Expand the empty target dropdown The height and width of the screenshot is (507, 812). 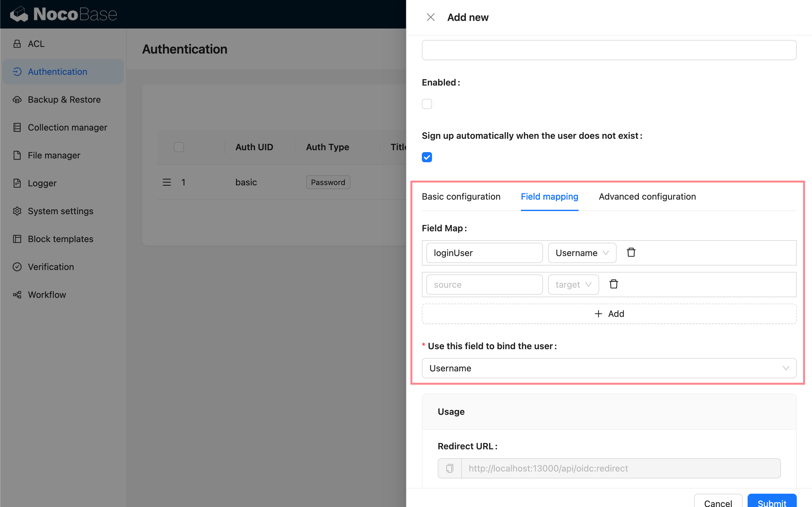[x=573, y=285]
